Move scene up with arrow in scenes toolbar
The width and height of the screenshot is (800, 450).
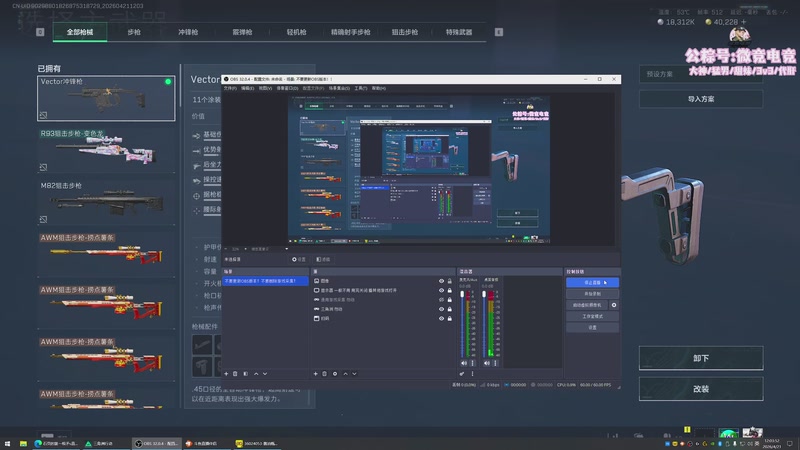256,374
